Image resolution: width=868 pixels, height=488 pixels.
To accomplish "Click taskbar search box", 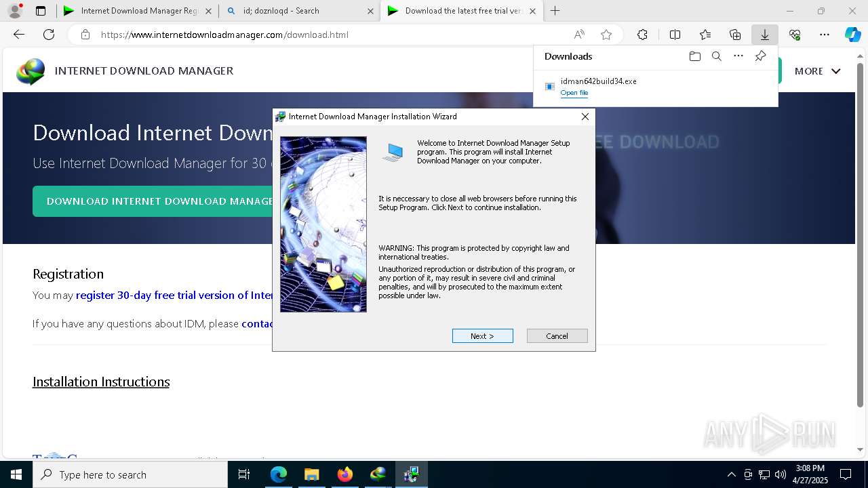I will 130,474.
